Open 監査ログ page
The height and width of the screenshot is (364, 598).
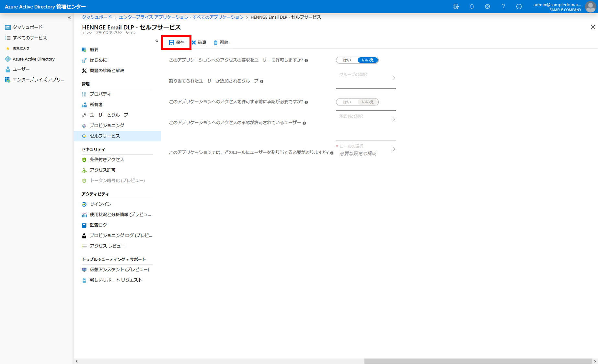[98, 225]
